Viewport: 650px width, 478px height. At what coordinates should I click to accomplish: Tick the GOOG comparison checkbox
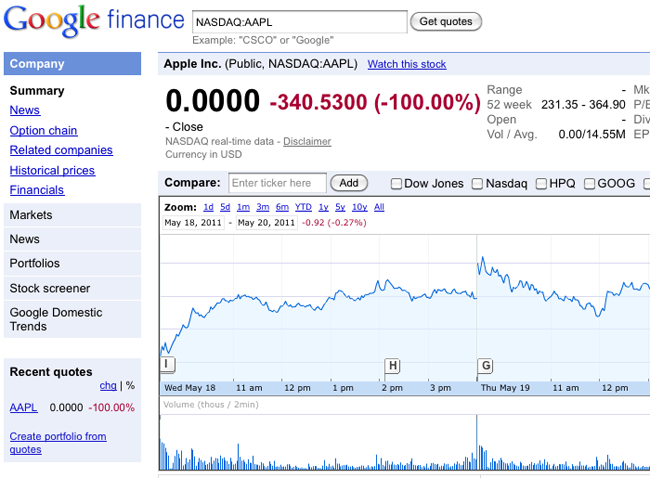[590, 184]
